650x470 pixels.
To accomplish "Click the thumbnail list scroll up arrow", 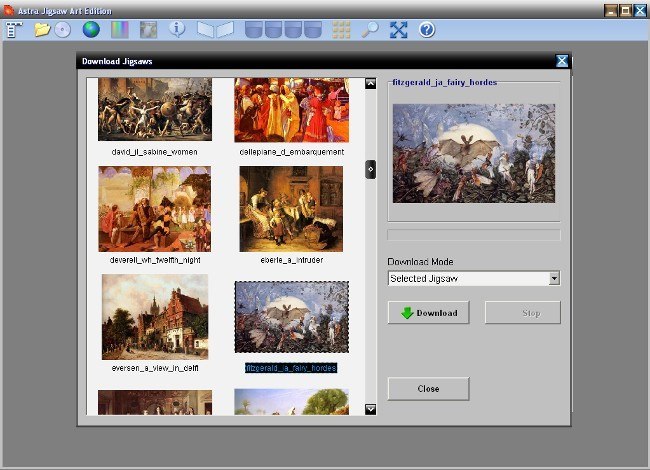I will tap(370, 83).
